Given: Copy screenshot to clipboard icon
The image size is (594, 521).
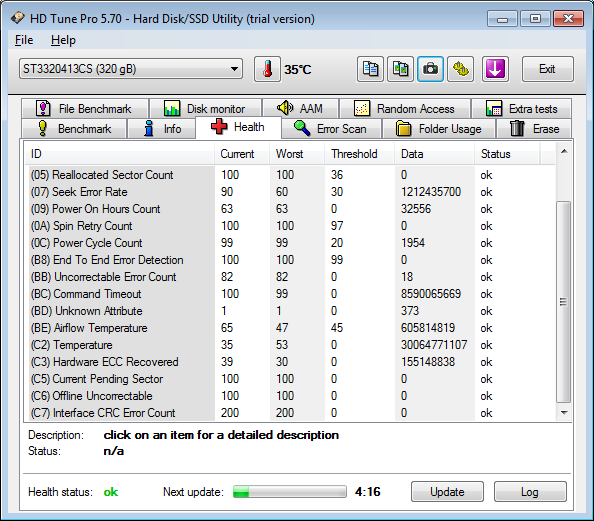Looking at the screenshot, I should (400, 69).
